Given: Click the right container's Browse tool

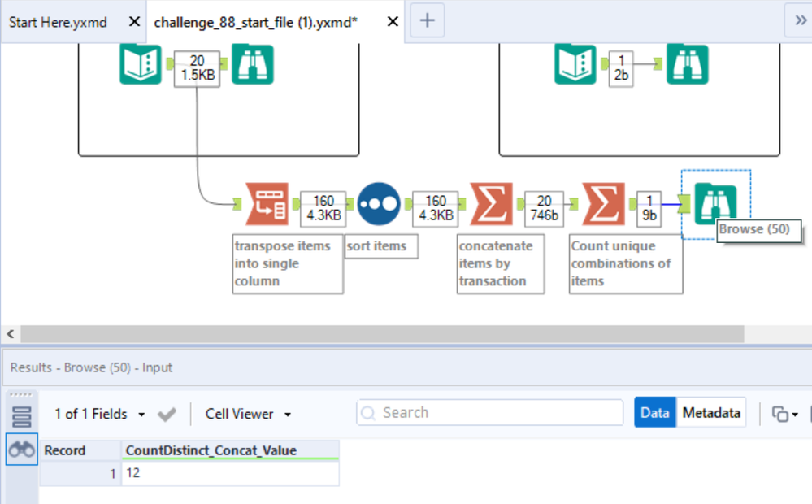Looking at the screenshot, I should (688, 64).
